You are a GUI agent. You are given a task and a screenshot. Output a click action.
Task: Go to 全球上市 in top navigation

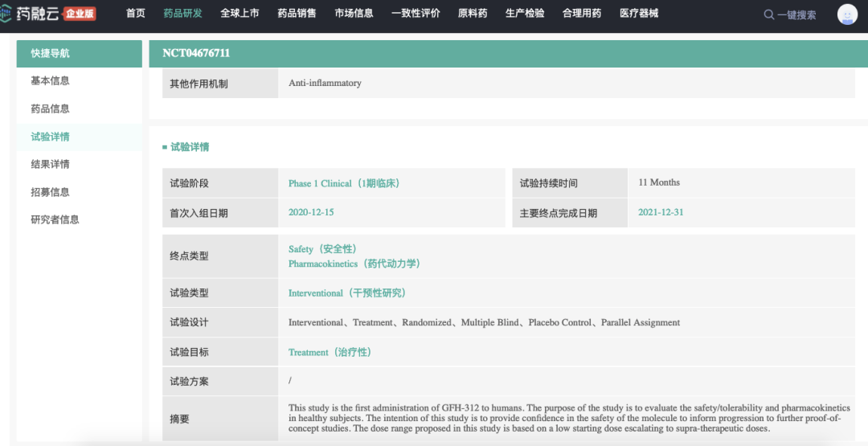(240, 14)
